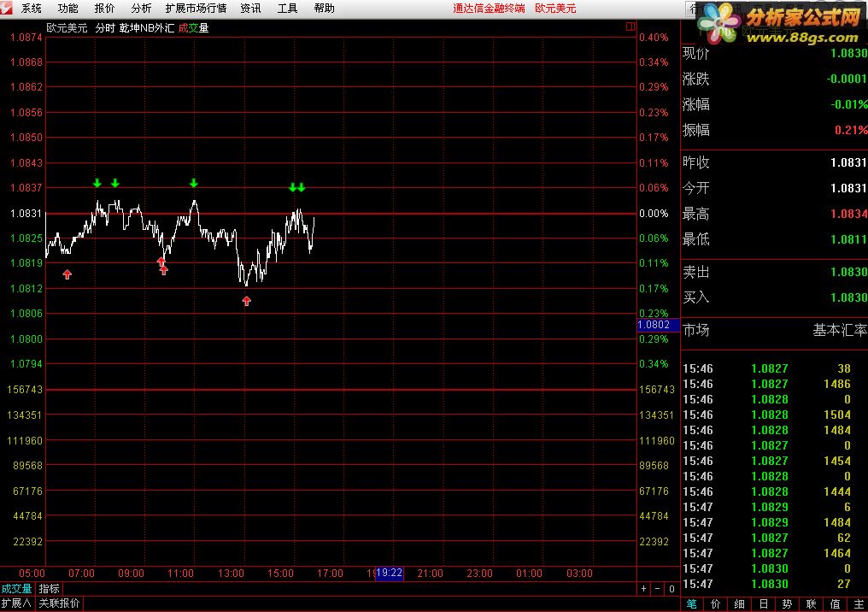Open the 工具 menu
This screenshot has height=612, width=868.
pyautogui.click(x=287, y=9)
